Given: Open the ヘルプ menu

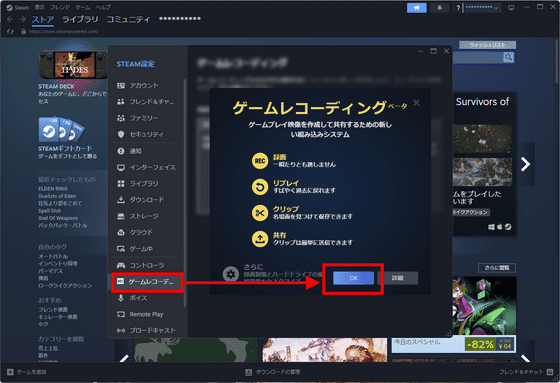Looking at the screenshot, I should point(103,8).
